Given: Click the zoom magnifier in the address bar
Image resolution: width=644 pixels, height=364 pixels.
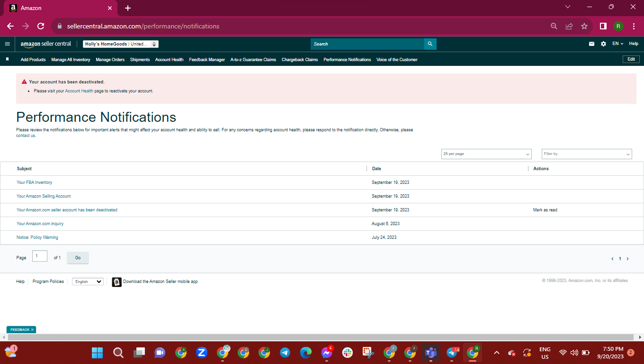Looking at the screenshot, I should coord(554,26).
